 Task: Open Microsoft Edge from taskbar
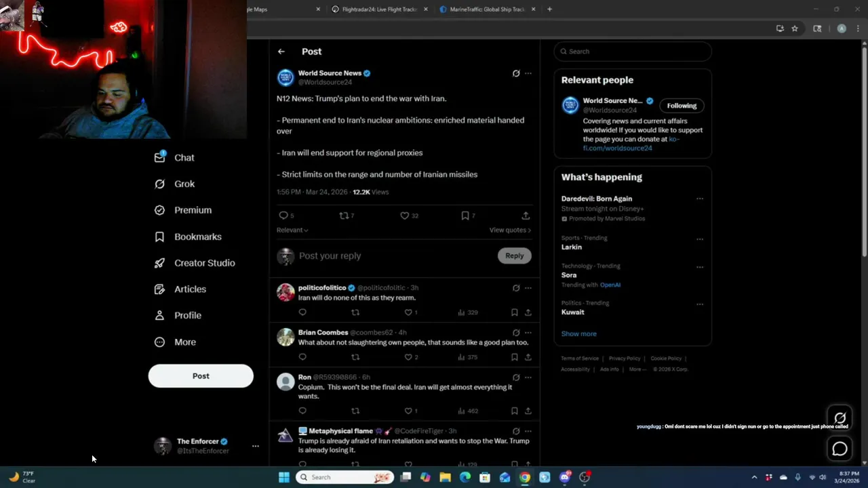(x=465, y=477)
